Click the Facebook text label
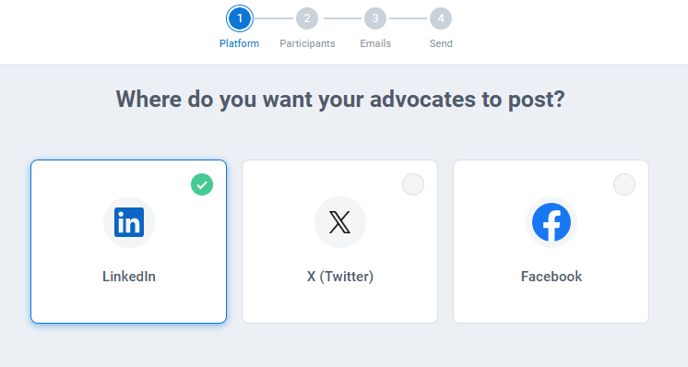This screenshot has width=688, height=367. (551, 276)
